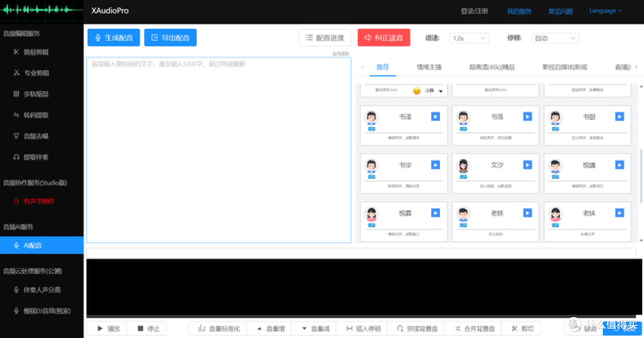The image size is (644, 338).
Task: Open the 我的服务 link
Action: (x=519, y=11)
